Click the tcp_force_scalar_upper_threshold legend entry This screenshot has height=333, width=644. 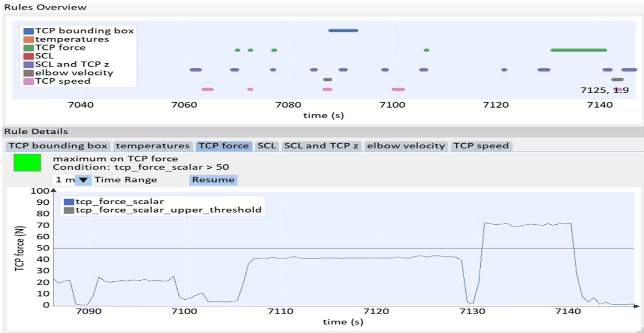162,210
